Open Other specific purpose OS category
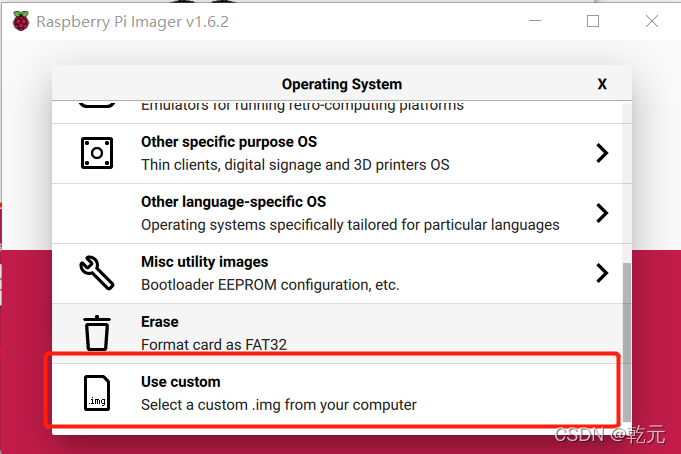681x454 pixels. [x=337, y=153]
